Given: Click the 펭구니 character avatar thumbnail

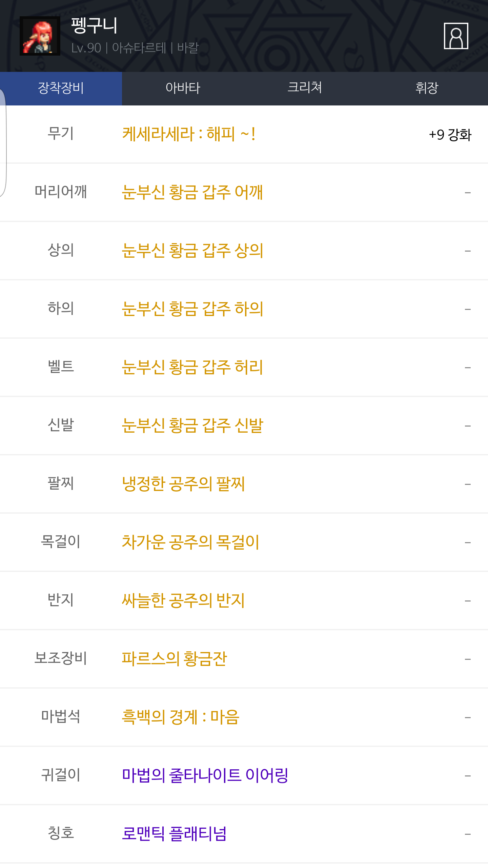Looking at the screenshot, I should 40,36.
